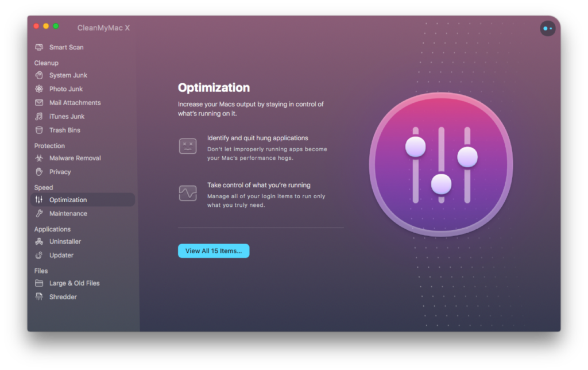Click the Maintenance wrench icon
588x370 pixels.
(x=39, y=214)
